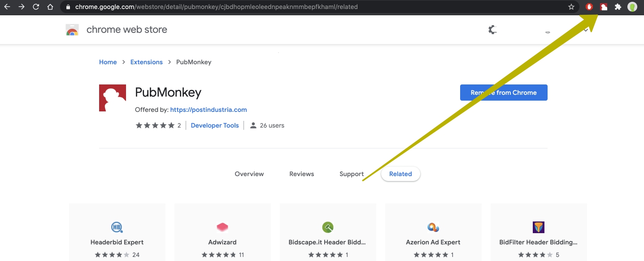Open the postindustria.com developer link
644x261 pixels.
point(209,110)
